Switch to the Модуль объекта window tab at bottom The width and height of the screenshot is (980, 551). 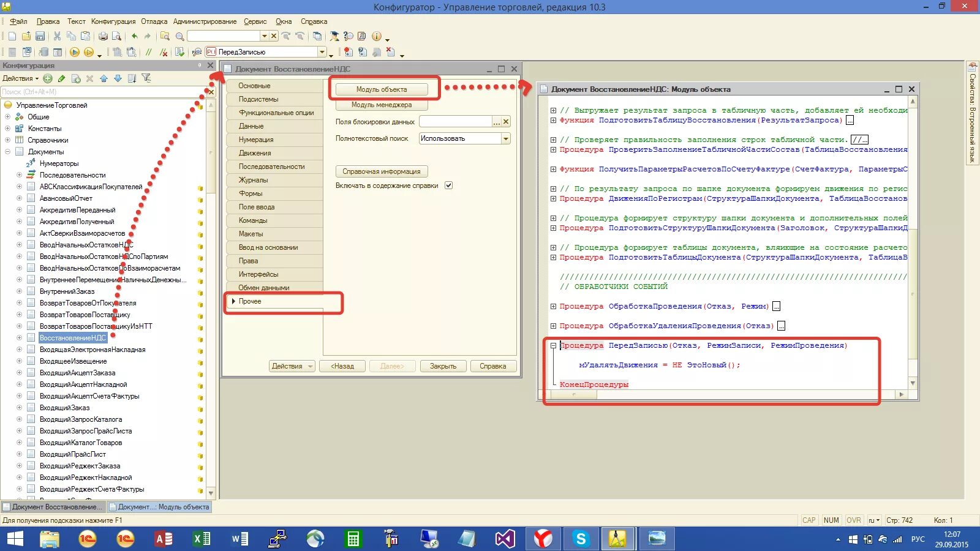[x=159, y=507]
